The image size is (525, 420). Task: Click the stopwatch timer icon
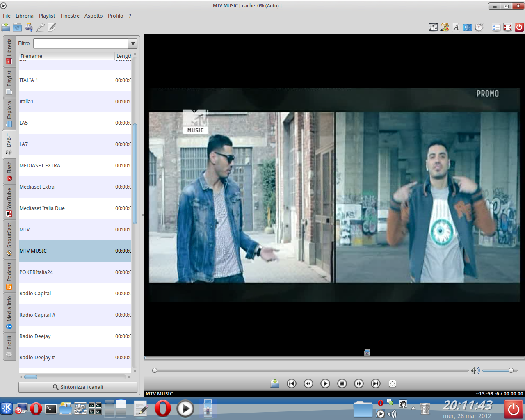pyautogui.click(x=479, y=27)
